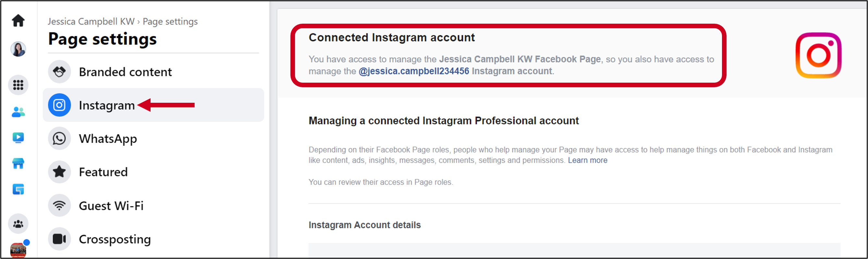Open Guest Wi-Fi settings

click(153, 206)
